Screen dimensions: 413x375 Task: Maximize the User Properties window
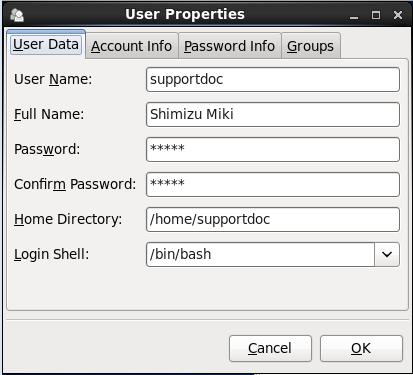pos(376,15)
